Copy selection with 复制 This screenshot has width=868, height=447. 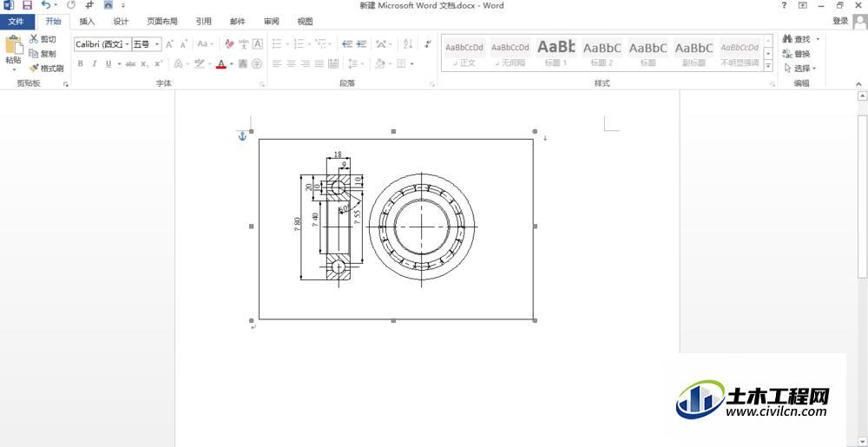coord(43,54)
